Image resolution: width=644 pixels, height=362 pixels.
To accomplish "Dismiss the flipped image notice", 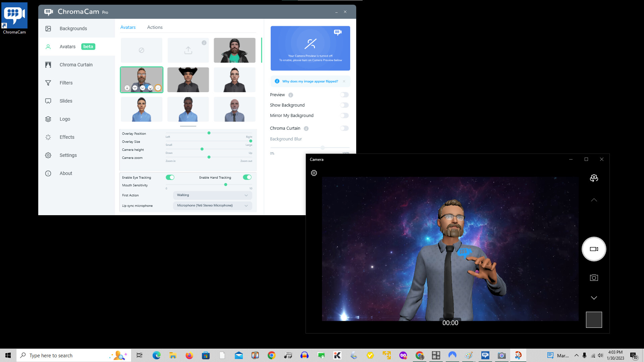I will tap(344, 81).
